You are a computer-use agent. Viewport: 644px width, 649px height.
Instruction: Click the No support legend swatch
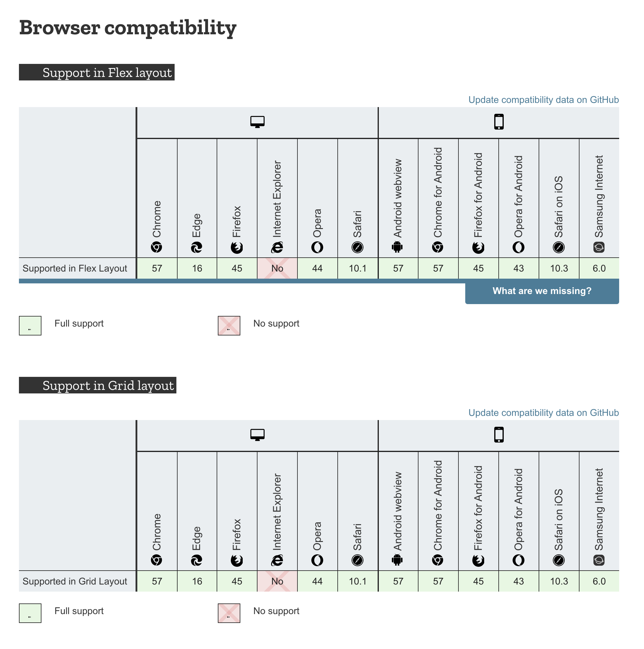click(229, 325)
